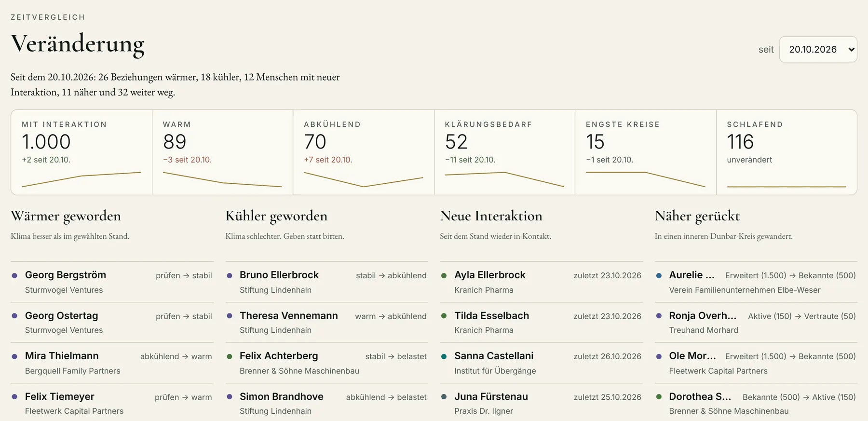
Task: Click 'Treuhand Morhard' organization text
Action: tap(704, 330)
